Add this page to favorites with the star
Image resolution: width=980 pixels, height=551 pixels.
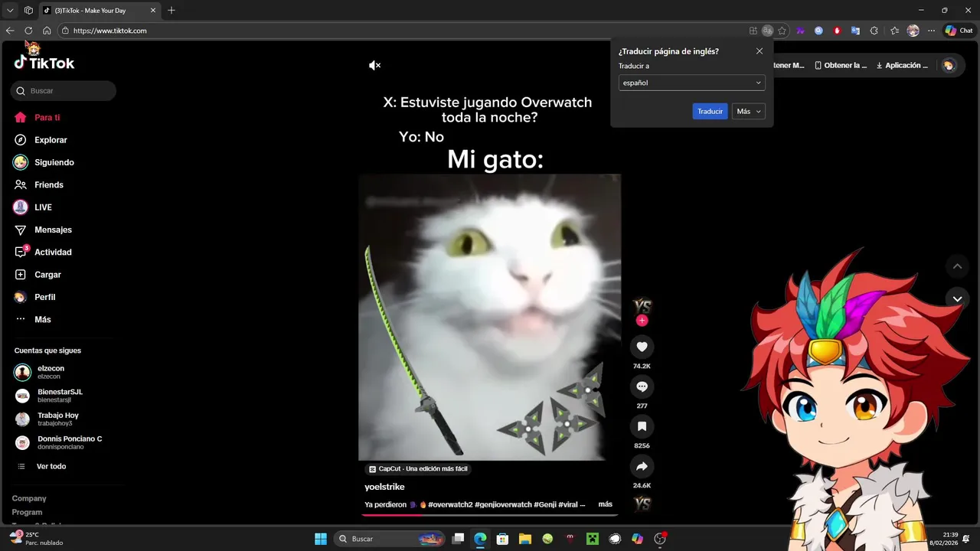click(782, 31)
